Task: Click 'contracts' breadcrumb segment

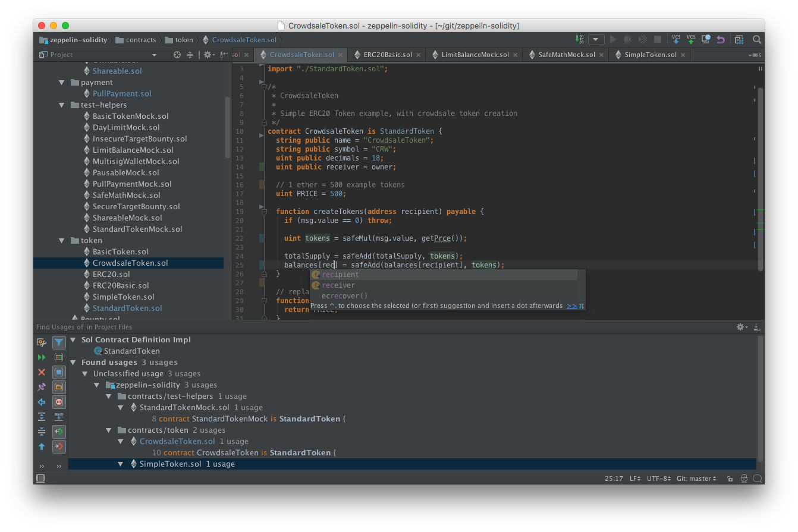Action: coord(136,40)
